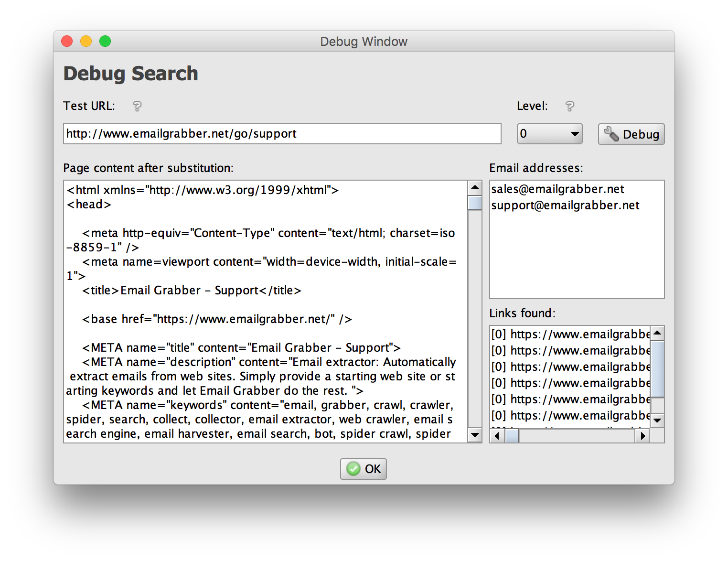Click the 'Page content after substitution:' label
Screen dimensions: 728x561
(x=148, y=168)
